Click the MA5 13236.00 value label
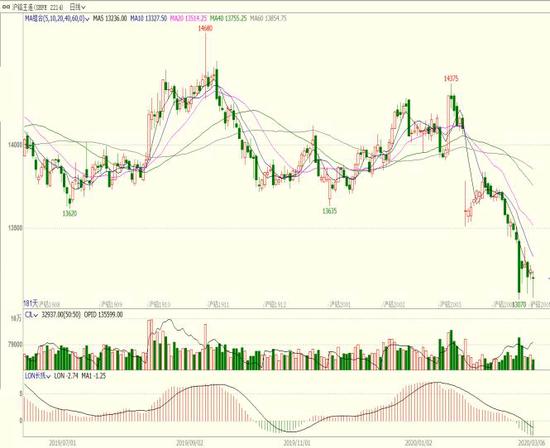550x448 pixels. click(110, 18)
